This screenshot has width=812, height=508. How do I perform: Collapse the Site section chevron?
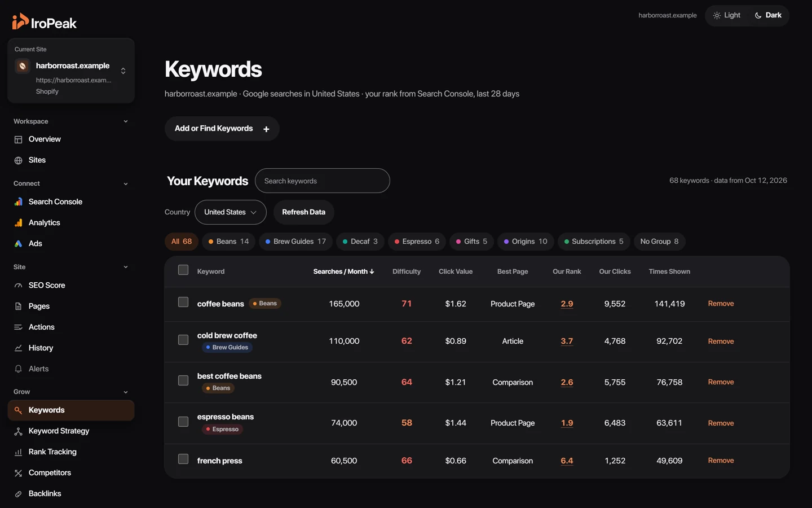[x=126, y=267]
